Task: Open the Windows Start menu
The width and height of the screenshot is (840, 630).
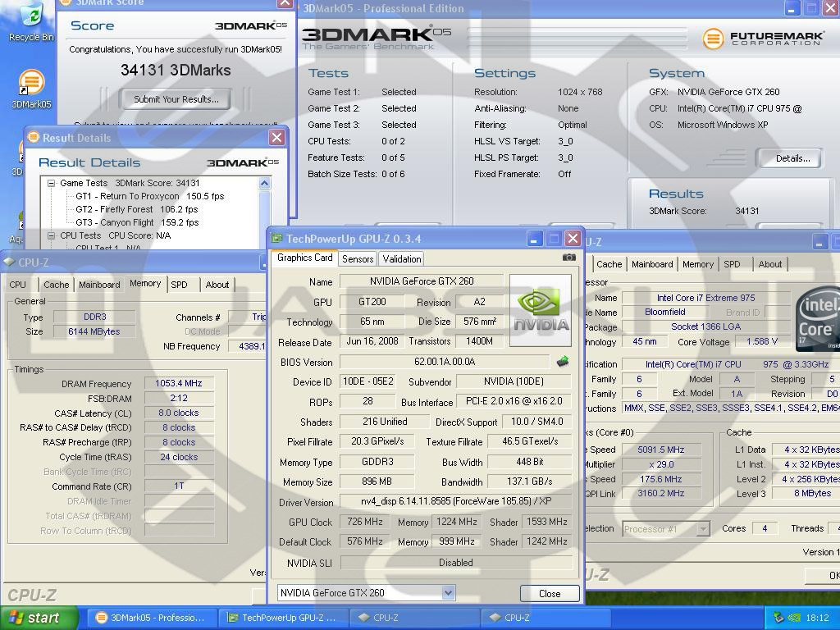Action: pyautogui.click(x=39, y=618)
